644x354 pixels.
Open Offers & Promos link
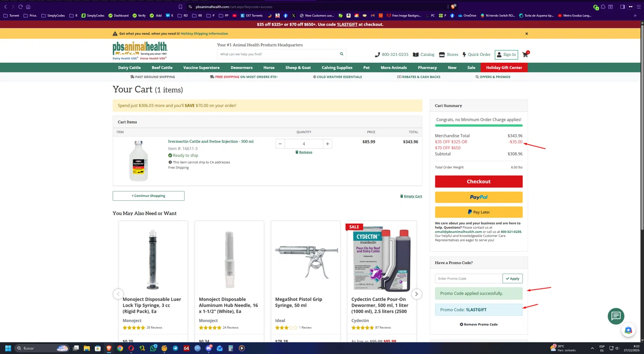tap(493, 77)
